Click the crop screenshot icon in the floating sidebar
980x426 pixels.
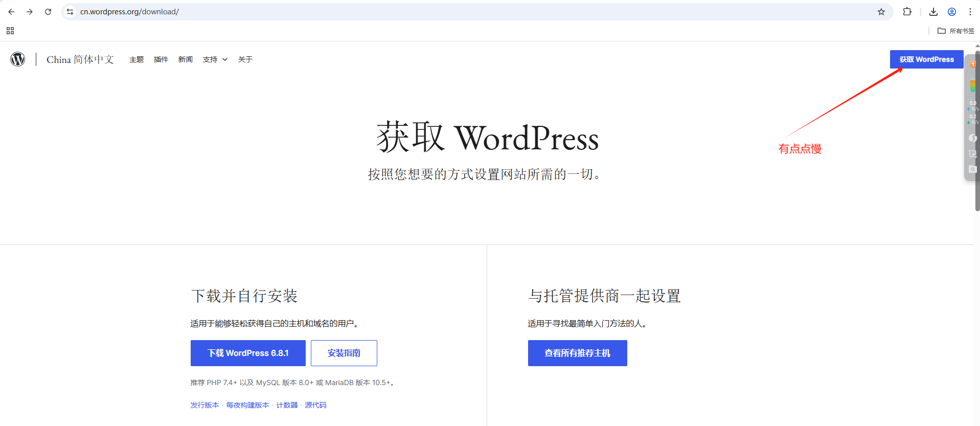click(x=972, y=153)
